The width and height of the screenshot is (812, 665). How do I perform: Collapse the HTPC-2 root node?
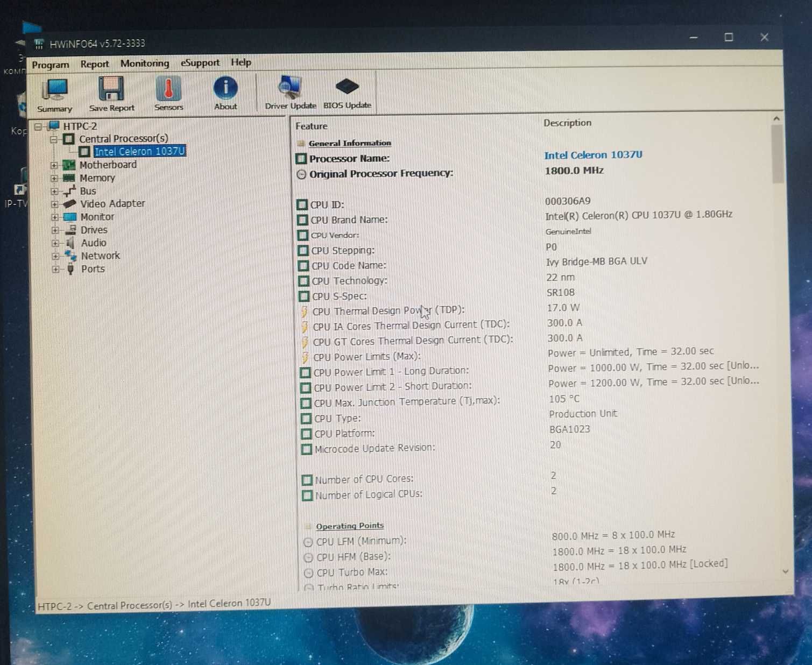pyautogui.click(x=38, y=127)
